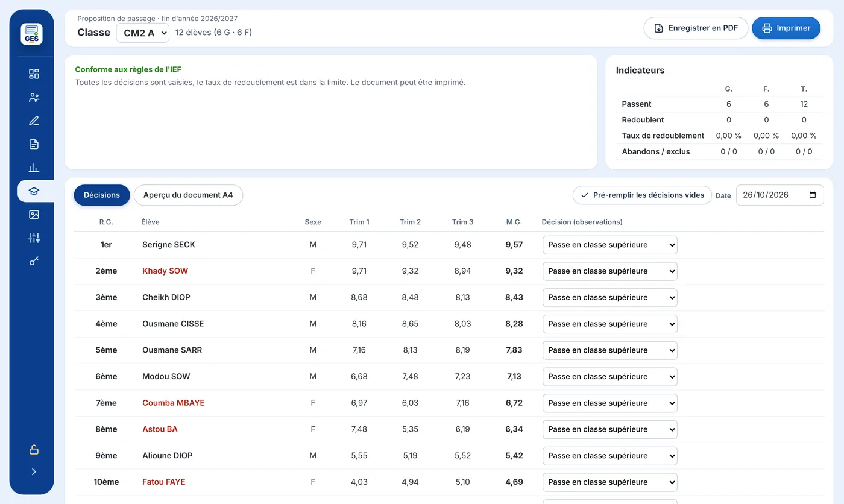Open the decision dropdown for Coumba MBAYE

(610, 403)
